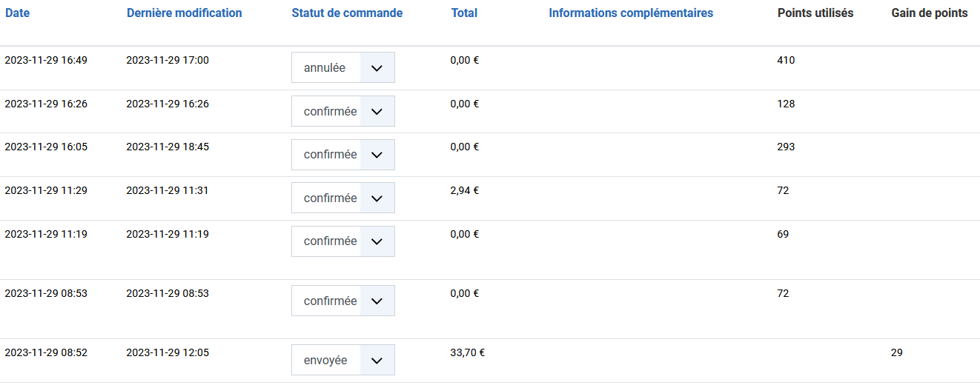This screenshot has height=385, width=980.
Task: Sort orders by Total column
Action: 464,13
